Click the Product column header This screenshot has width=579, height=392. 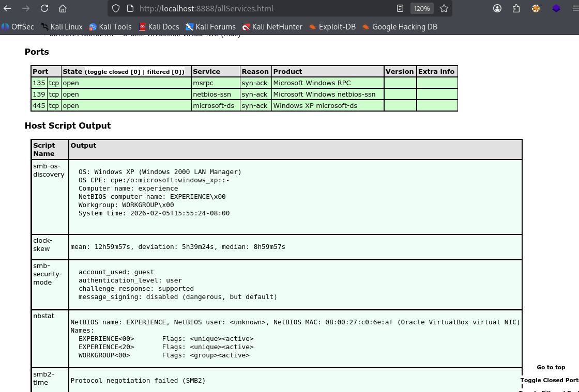pyautogui.click(x=328, y=72)
